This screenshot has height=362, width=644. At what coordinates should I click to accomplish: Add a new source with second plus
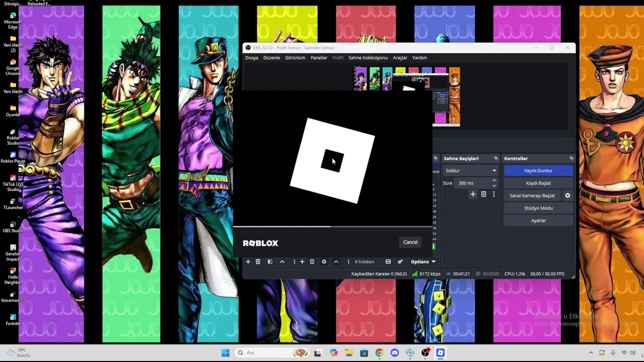302,261
